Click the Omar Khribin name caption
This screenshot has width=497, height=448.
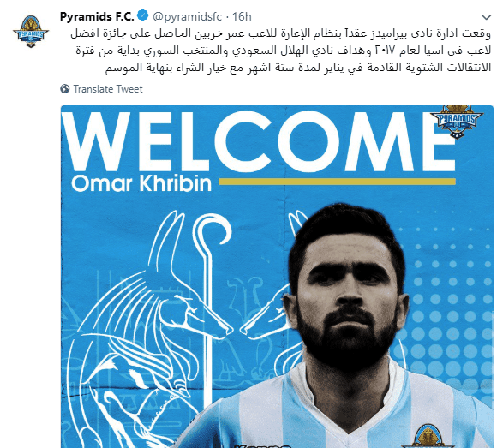(141, 183)
